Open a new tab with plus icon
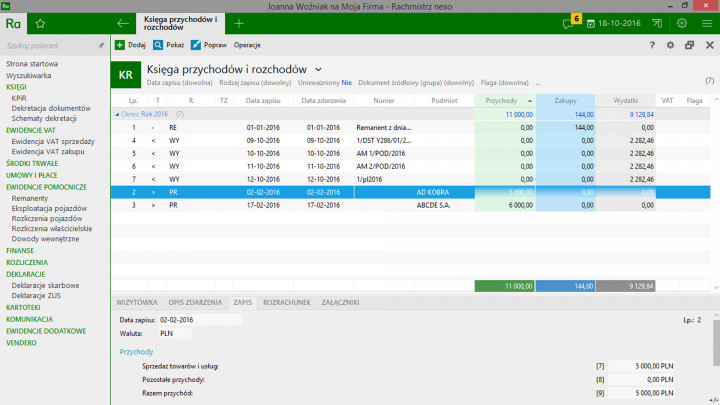 click(x=239, y=21)
